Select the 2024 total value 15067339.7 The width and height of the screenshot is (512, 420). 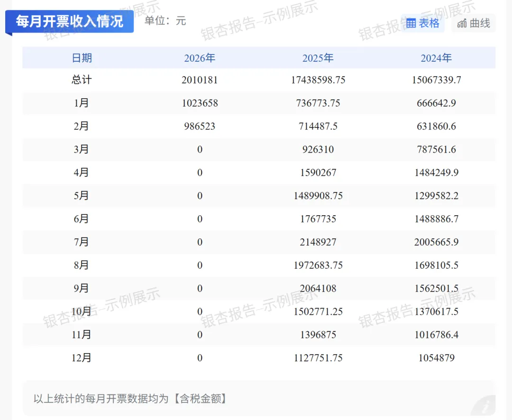pyautogui.click(x=436, y=80)
